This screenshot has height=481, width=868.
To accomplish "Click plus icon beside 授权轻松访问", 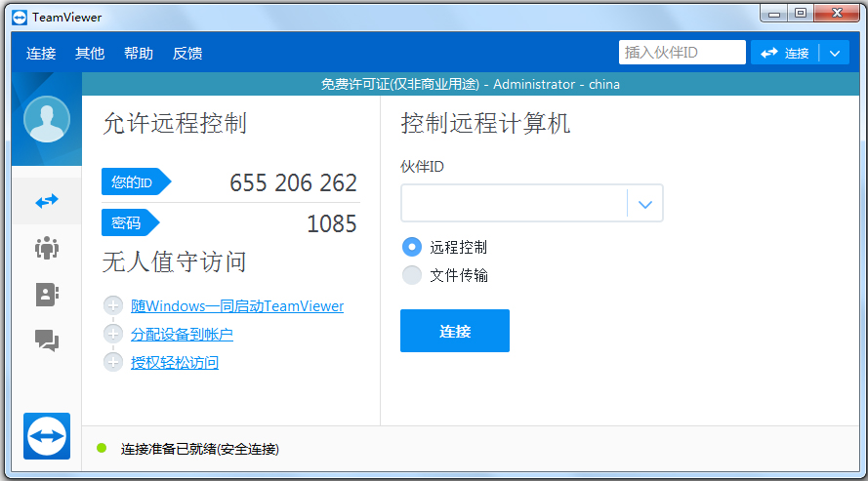I will [113, 362].
